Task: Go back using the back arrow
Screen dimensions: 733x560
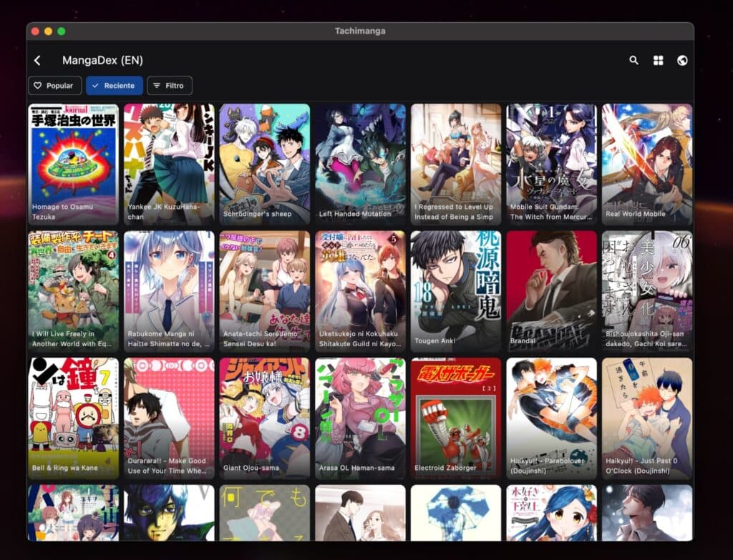Action: (x=37, y=60)
